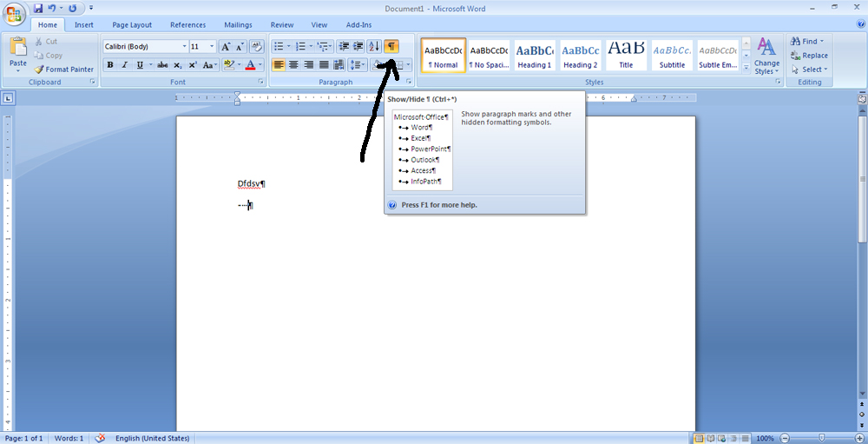
Task: Expand the Paragraph dialog launcher
Action: pyautogui.click(x=409, y=82)
